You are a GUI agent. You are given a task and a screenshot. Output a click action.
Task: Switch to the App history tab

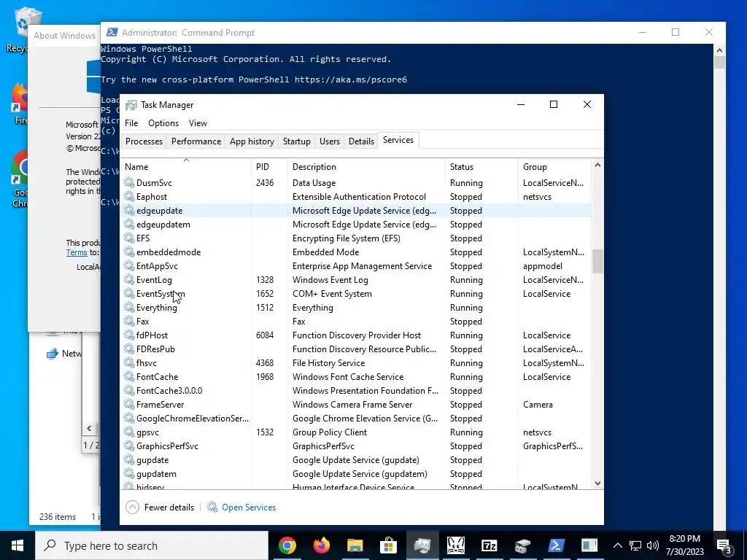point(252,141)
